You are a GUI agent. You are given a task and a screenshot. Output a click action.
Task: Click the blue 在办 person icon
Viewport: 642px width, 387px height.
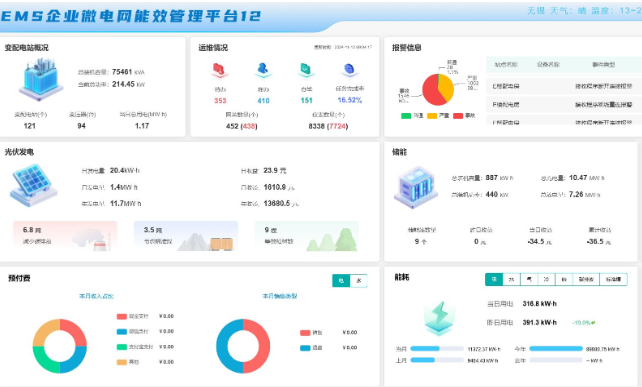coord(263,70)
